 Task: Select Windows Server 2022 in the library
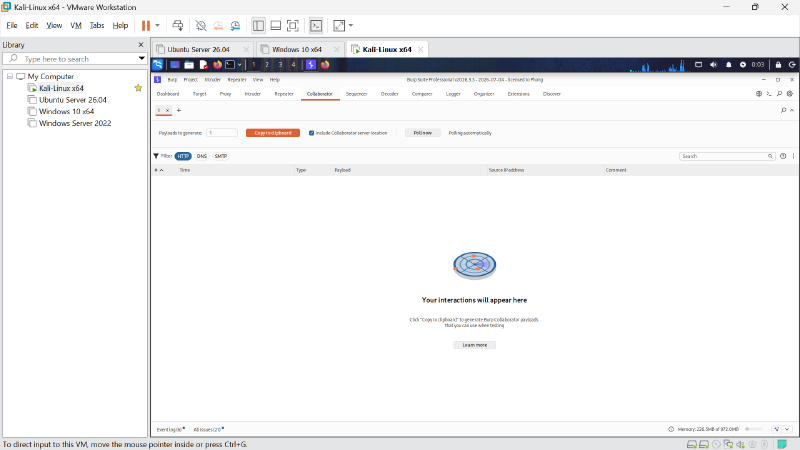[x=74, y=123]
